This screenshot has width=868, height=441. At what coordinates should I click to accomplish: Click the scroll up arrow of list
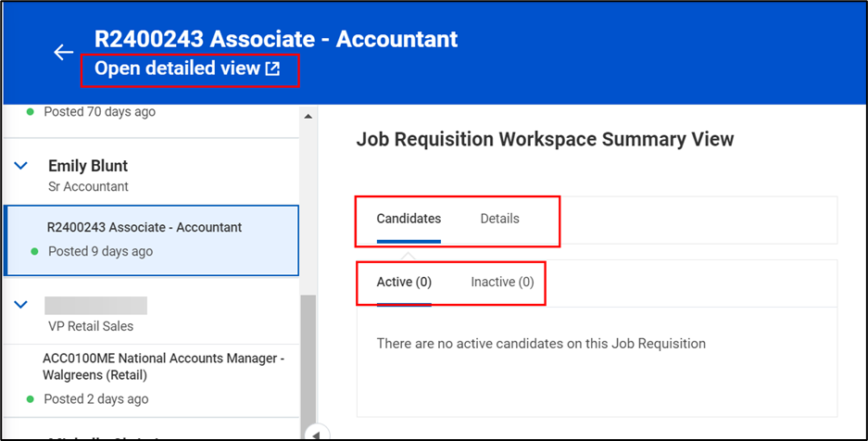[x=308, y=116]
